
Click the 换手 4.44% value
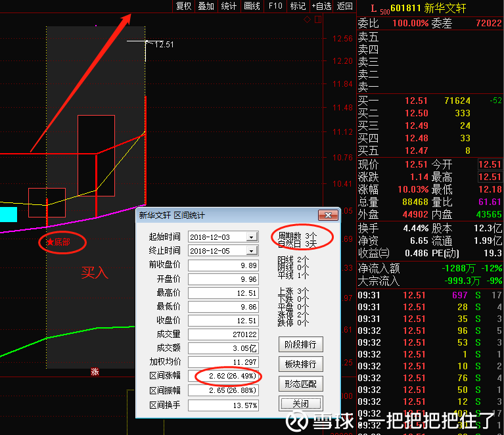point(416,228)
